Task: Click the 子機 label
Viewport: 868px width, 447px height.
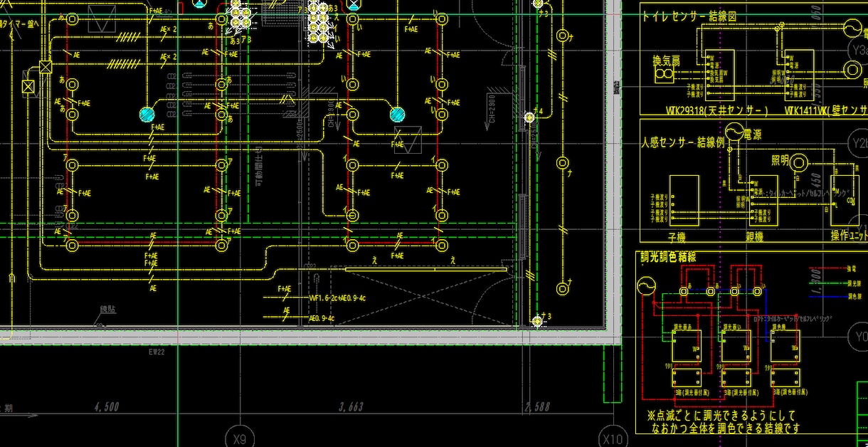Action: (675, 236)
